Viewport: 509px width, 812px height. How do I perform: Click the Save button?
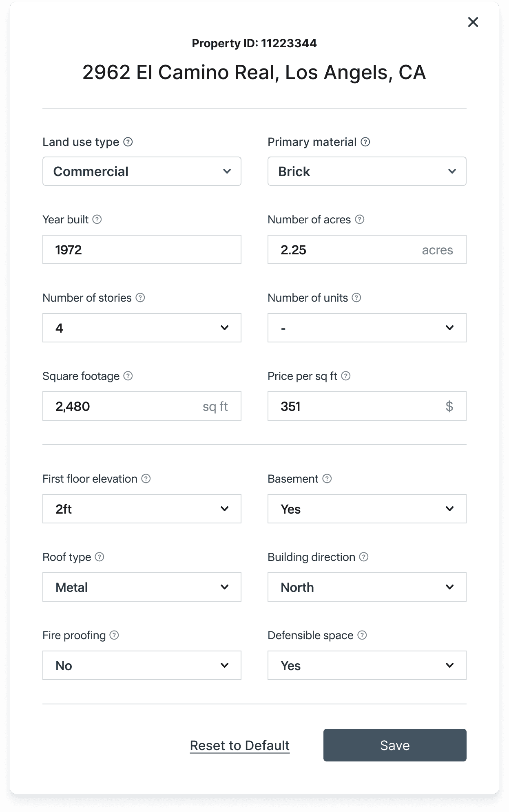pyautogui.click(x=394, y=745)
